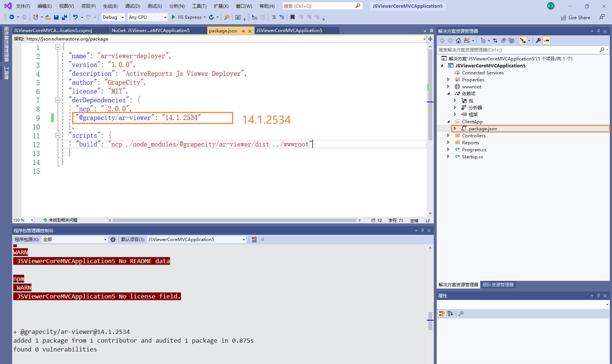Expand the wwwroot folder node

pyautogui.click(x=448, y=86)
